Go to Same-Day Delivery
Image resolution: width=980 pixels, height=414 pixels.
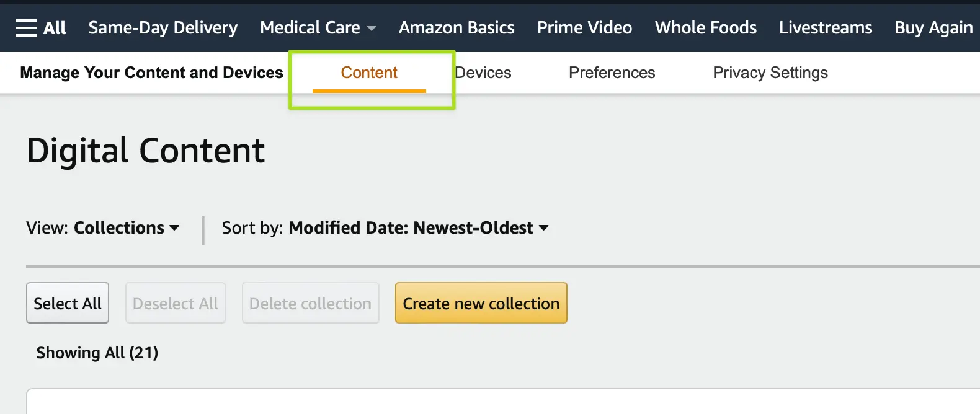(x=163, y=28)
